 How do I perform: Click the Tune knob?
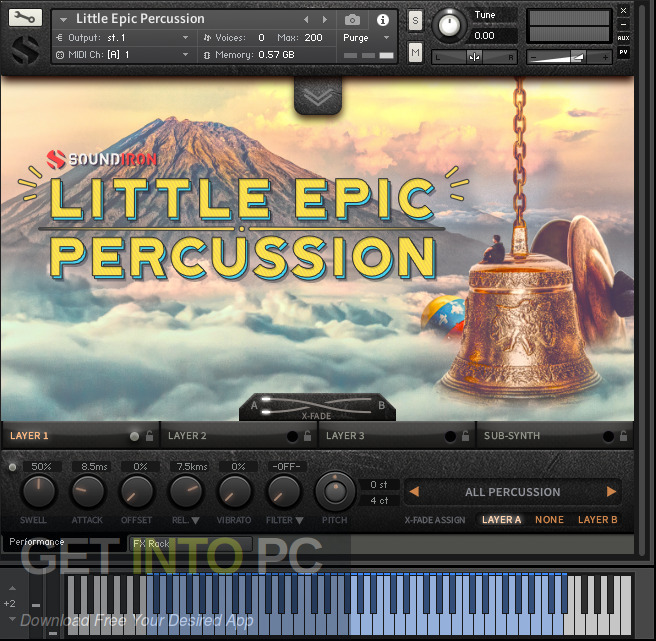point(449,26)
